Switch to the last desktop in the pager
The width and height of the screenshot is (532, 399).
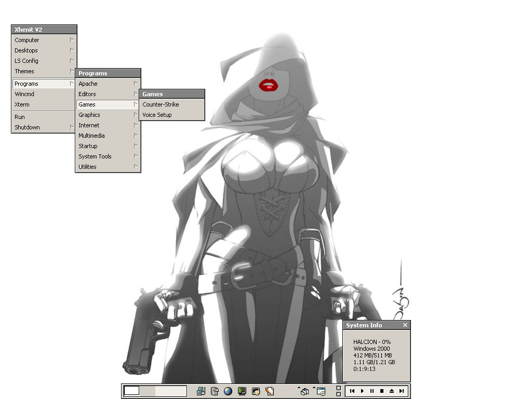(x=179, y=391)
